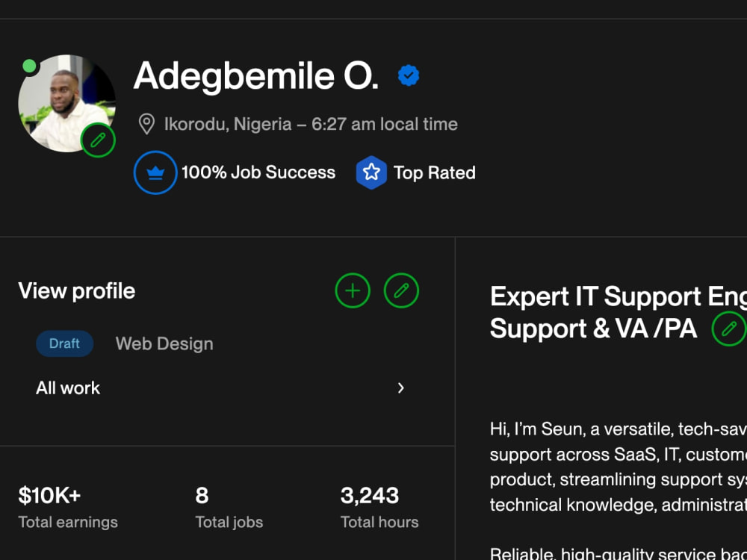The height and width of the screenshot is (560, 747).
Task: Click the Top Rated star hexagon badge
Action: pyautogui.click(x=371, y=172)
